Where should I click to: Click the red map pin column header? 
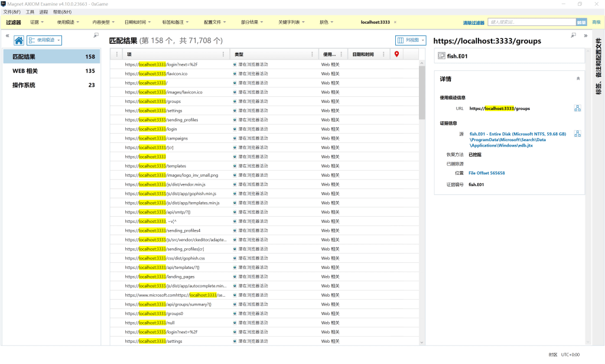396,54
